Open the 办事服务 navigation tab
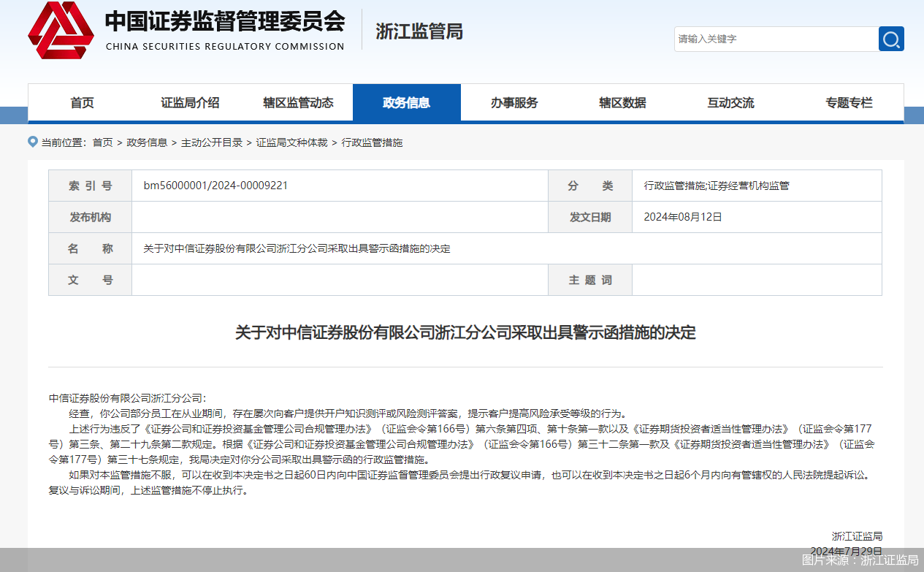 514,103
